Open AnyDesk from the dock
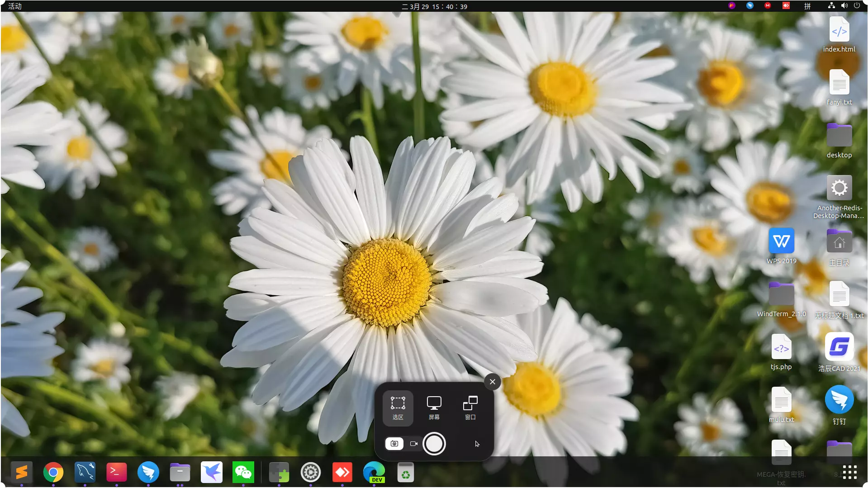 [342, 473]
